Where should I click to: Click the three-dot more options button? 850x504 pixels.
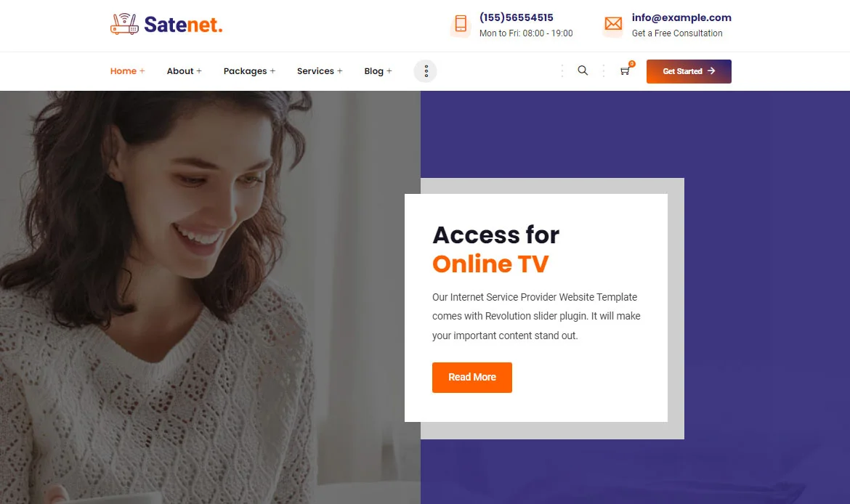[426, 71]
